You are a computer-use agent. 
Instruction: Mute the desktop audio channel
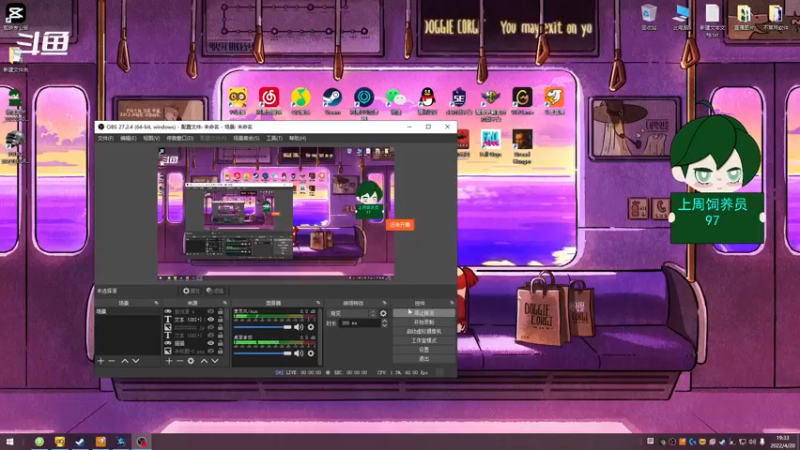298,354
